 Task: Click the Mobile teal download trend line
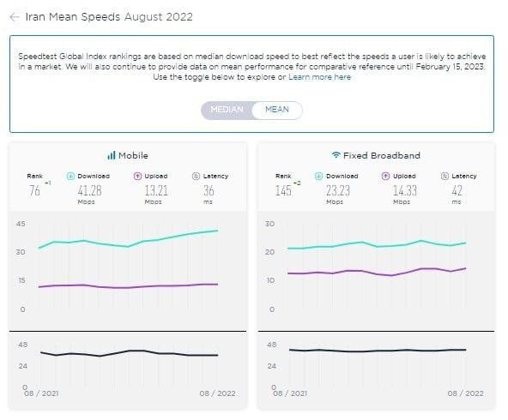pyautogui.click(x=129, y=246)
